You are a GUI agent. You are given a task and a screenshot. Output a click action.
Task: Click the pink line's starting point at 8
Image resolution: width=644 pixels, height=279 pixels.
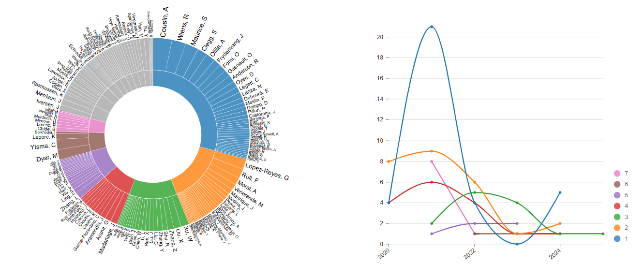point(432,162)
